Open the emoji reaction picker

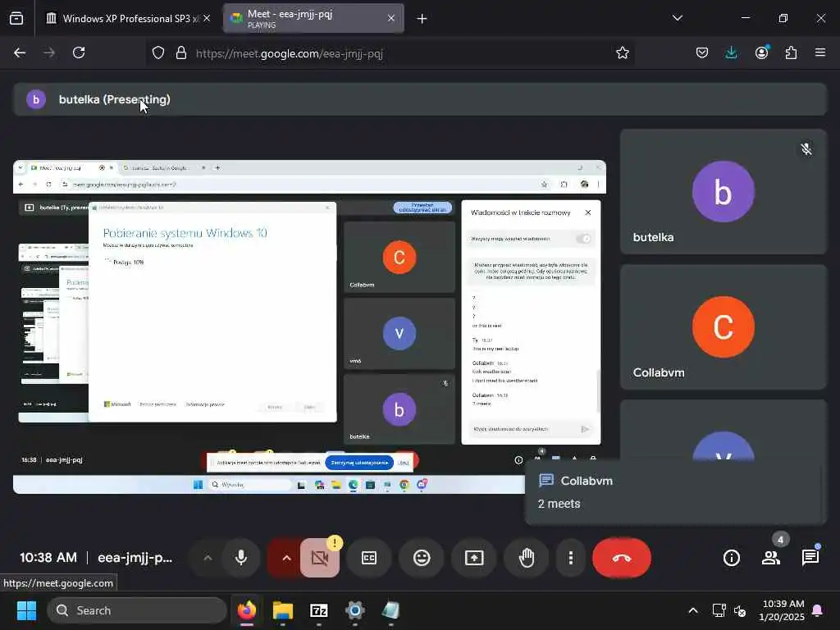(422, 558)
